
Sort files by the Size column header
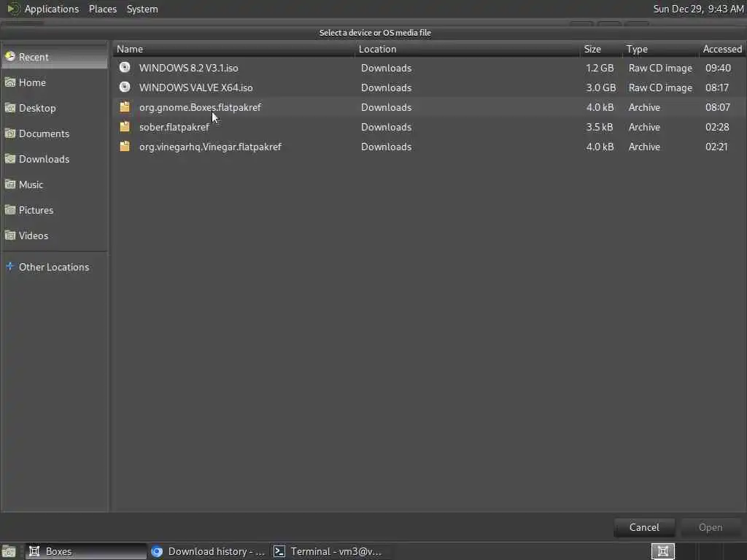pos(601,49)
